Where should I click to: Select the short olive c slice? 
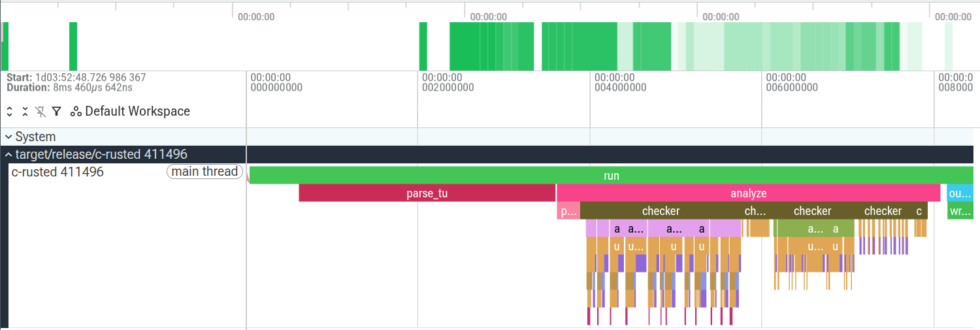(919, 211)
